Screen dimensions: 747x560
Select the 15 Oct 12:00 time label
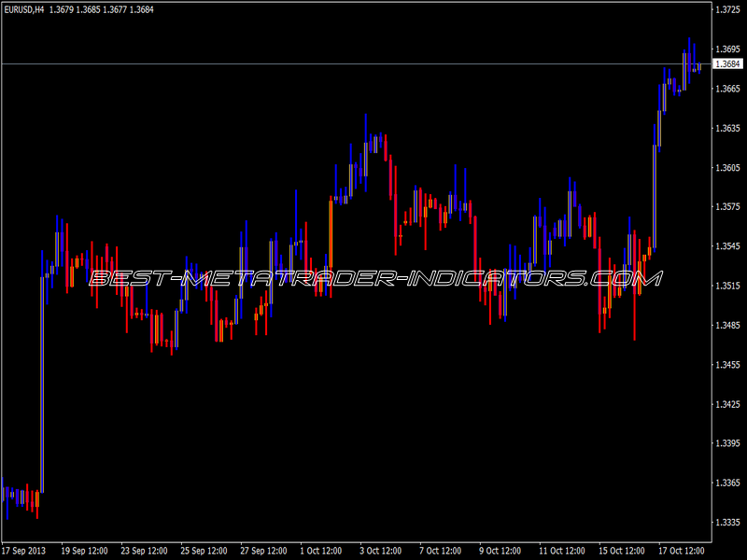coord(622,551)
